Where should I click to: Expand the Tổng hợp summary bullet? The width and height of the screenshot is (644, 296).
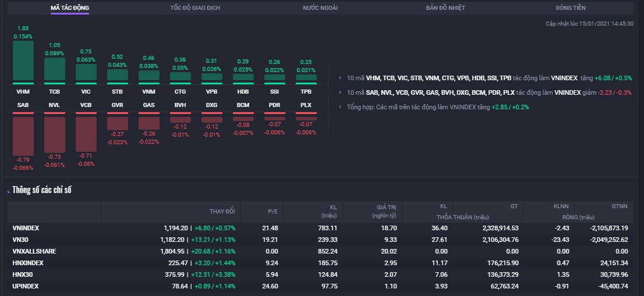click(x=340, y=107)
